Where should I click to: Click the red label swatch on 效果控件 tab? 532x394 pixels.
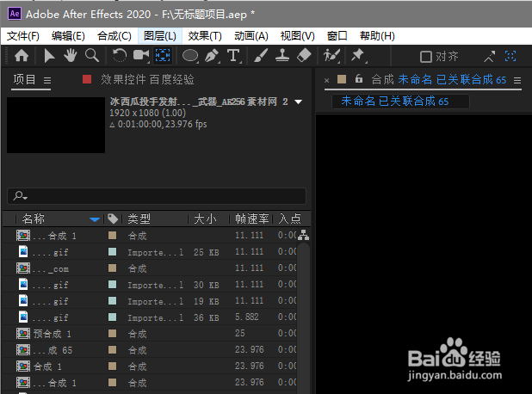click(x=87, y=79)
